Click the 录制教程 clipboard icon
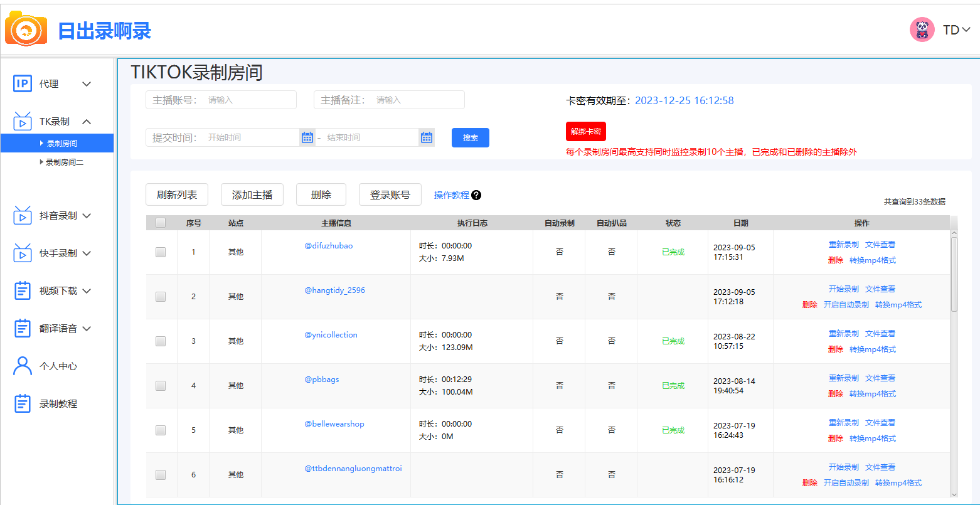The width and height of the screenshot is (980, 505). 23,403
